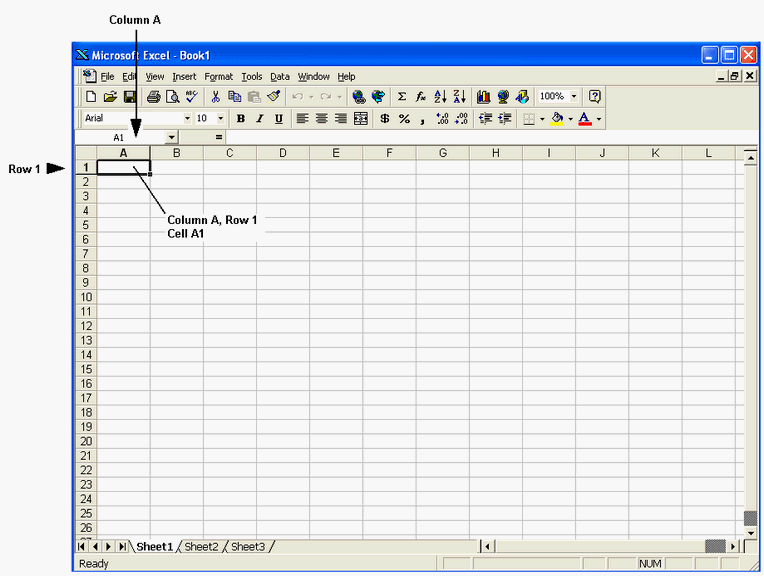The width and height of the screenshot is (764, 576).
Task: Toggle Bold formatting
Action: pos(240,118)
